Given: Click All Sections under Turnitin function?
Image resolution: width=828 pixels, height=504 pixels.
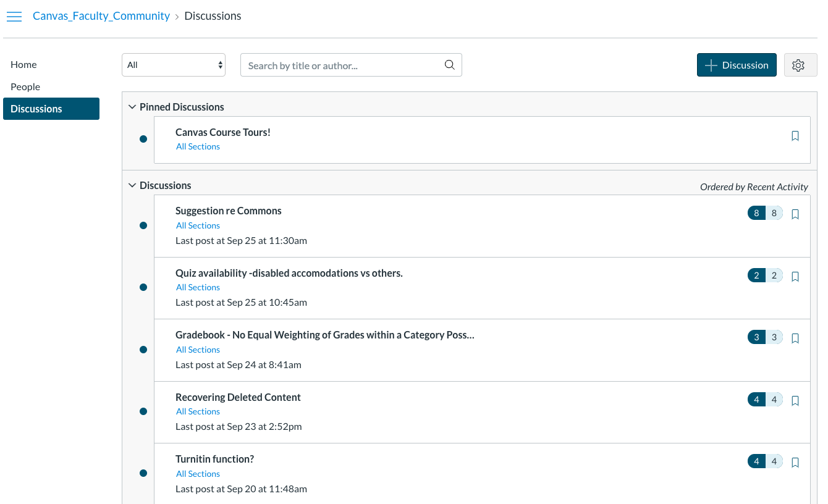Looking at the screenshot, I should [x=198, y=474].
